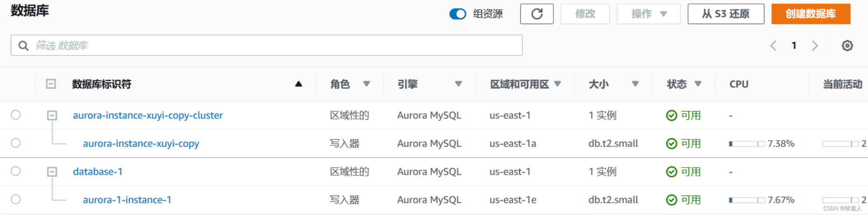The width and height of the screenshot is (868, 215).
Task: Click the 大小 column sort arrow
Action: tap(635, 84)
